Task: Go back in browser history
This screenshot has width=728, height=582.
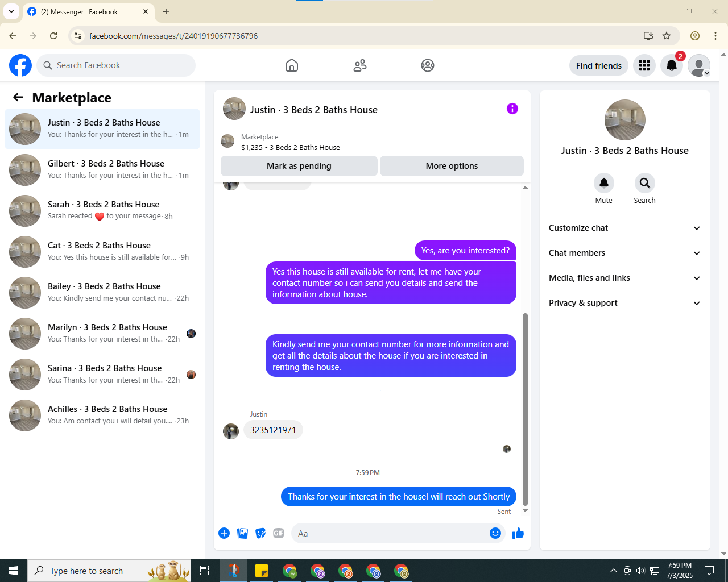Action: (x=13, y=36)
